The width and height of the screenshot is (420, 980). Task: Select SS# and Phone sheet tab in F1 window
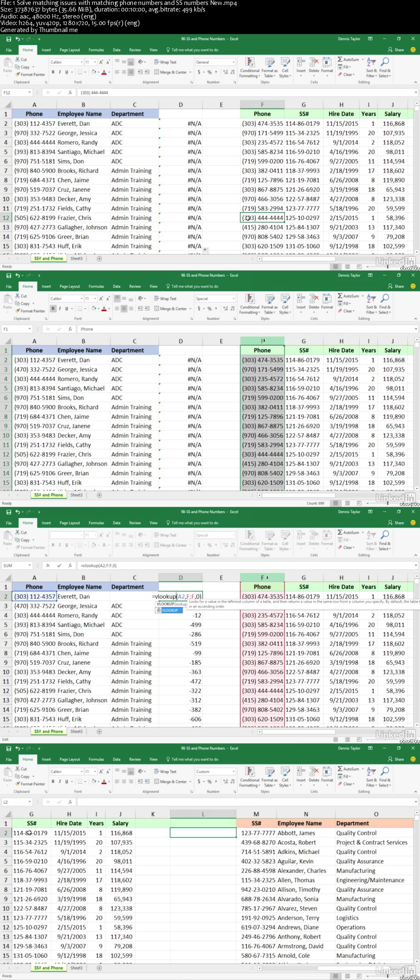click(x=48, y=495)
